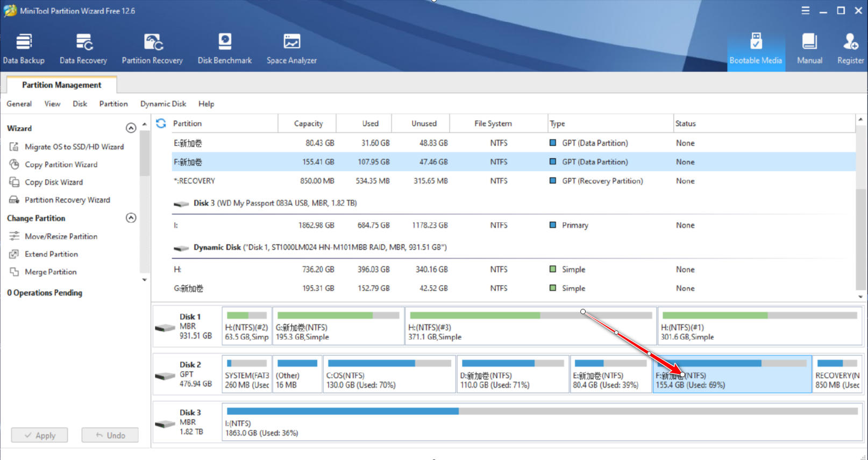Collapse the Wizard section
The height and width of the screenshot is (460, 868).
click(131, 128)
